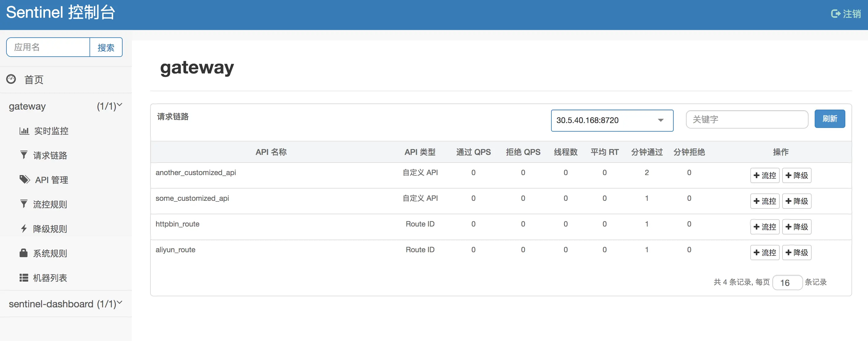Select the 首页 dashboard icon
The image size is (868, 341).
[x=11, y=80]
